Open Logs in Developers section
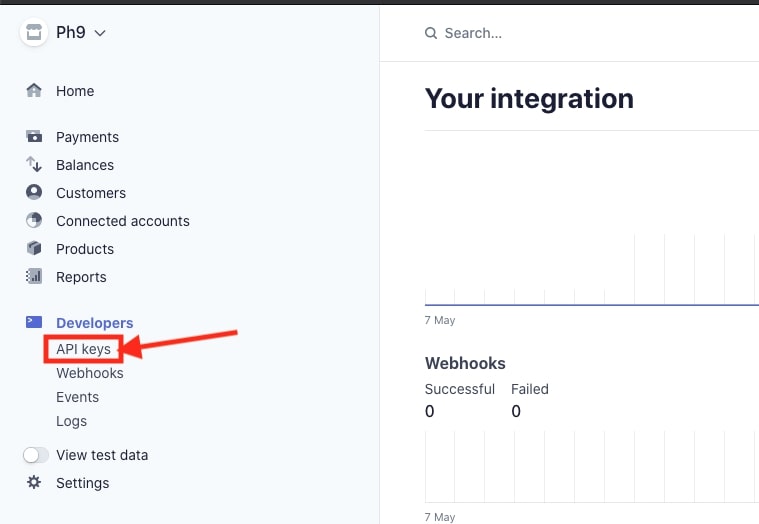Image resolution: width=759 pixels, height=524 pixels. (71, 421)
